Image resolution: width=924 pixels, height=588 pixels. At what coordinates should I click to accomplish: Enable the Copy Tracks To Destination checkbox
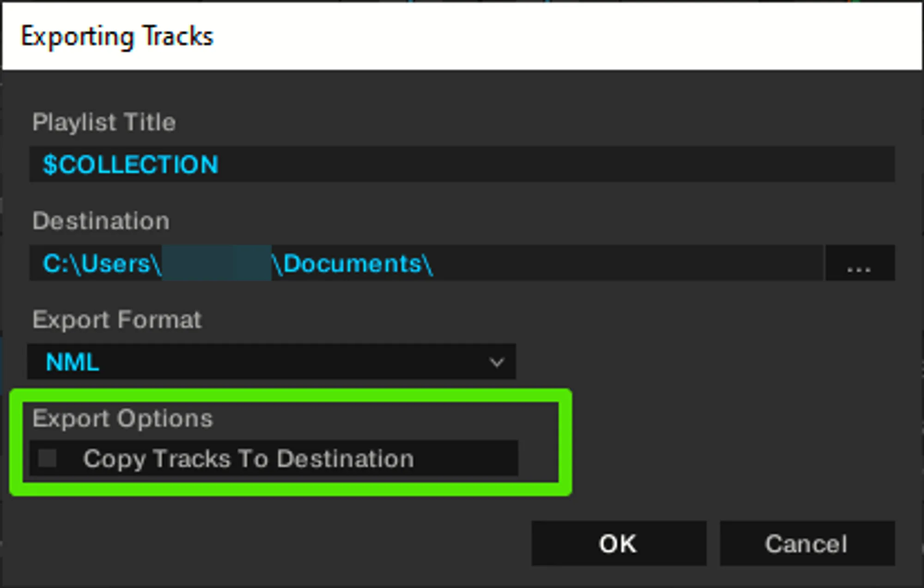point(48,459)
